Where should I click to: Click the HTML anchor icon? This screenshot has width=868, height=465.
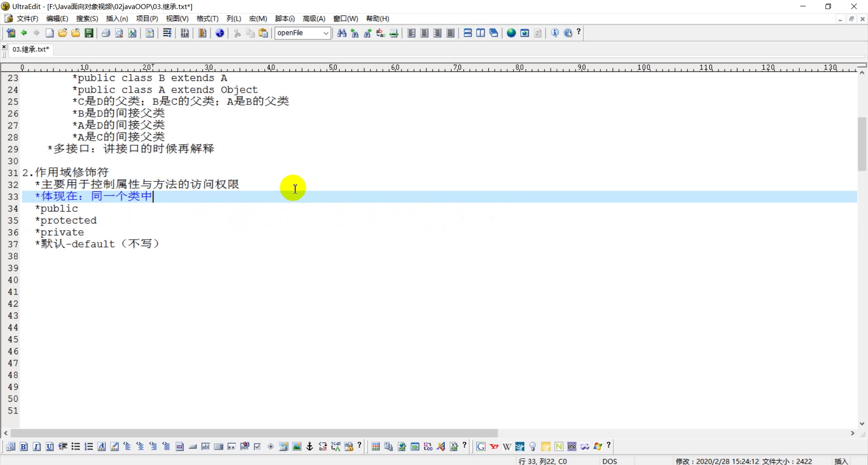click(310, 446)
